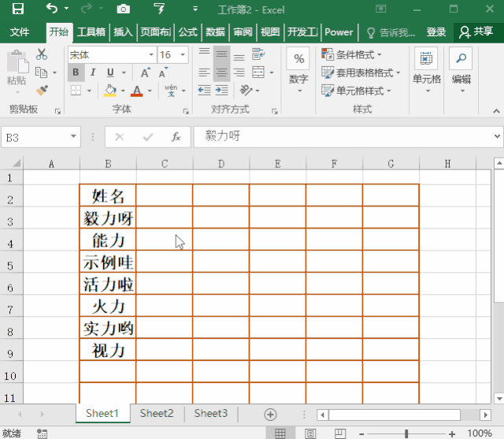Open the 文件 File menu
This screenshot has width=504, height=439.
20,32
